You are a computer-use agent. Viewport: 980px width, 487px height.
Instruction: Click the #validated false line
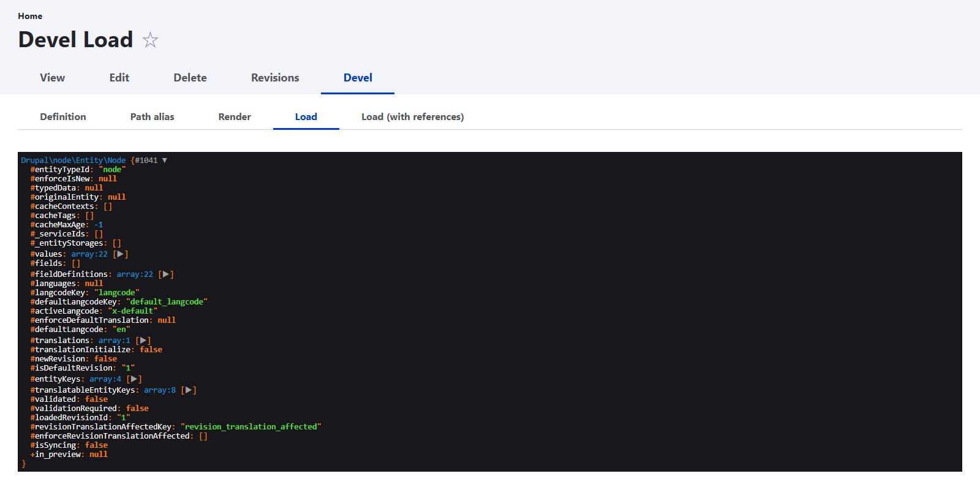(x=69, y=399)
